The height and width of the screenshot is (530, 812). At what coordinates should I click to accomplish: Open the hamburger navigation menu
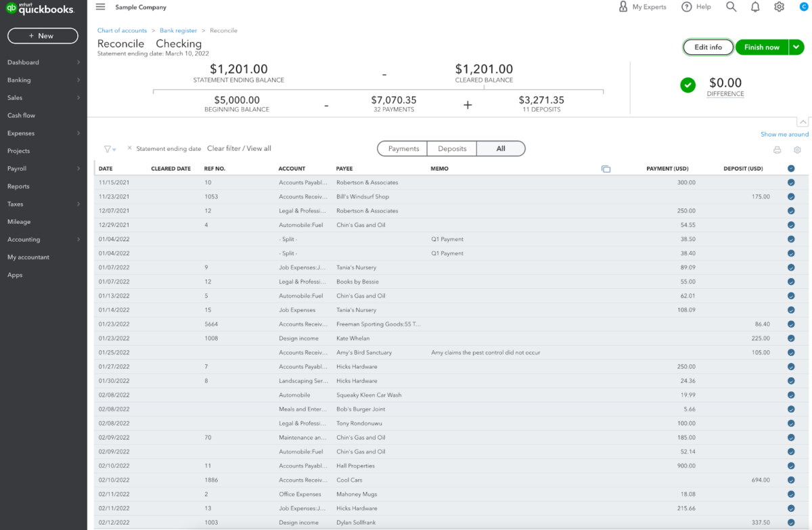[100, 7]
